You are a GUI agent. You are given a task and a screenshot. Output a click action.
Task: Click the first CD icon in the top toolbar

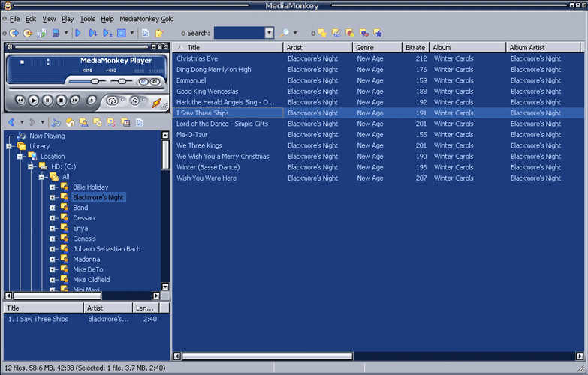click(14, 33)
